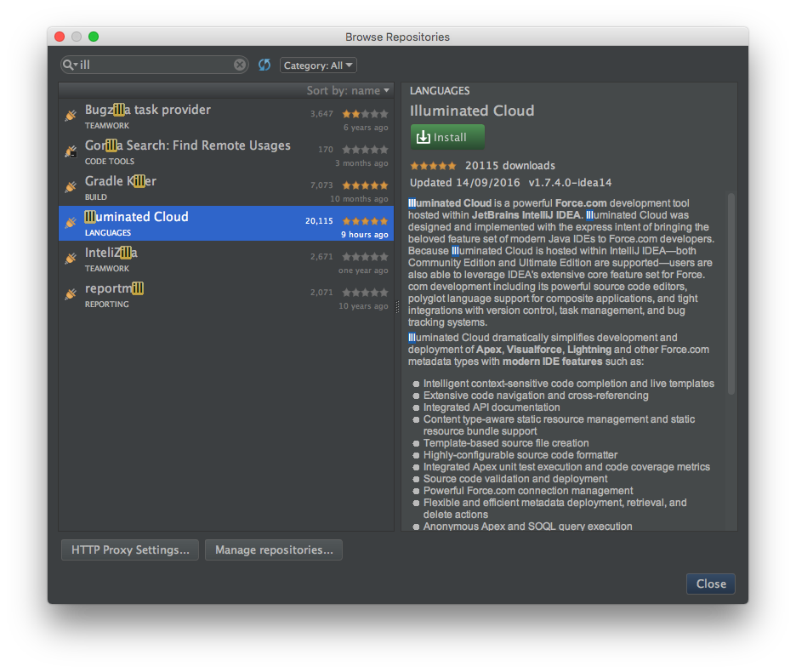Click the splitter handle between panels
This screenshot has width=796, height=672.
[397, 307]
